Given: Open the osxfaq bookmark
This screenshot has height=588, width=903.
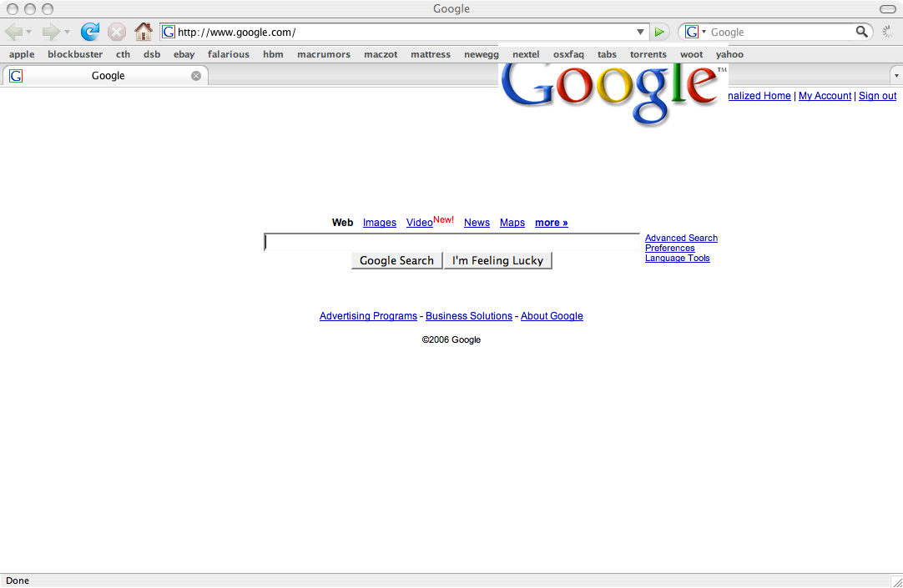Looking at the screenshot, I should pos(568,54).
